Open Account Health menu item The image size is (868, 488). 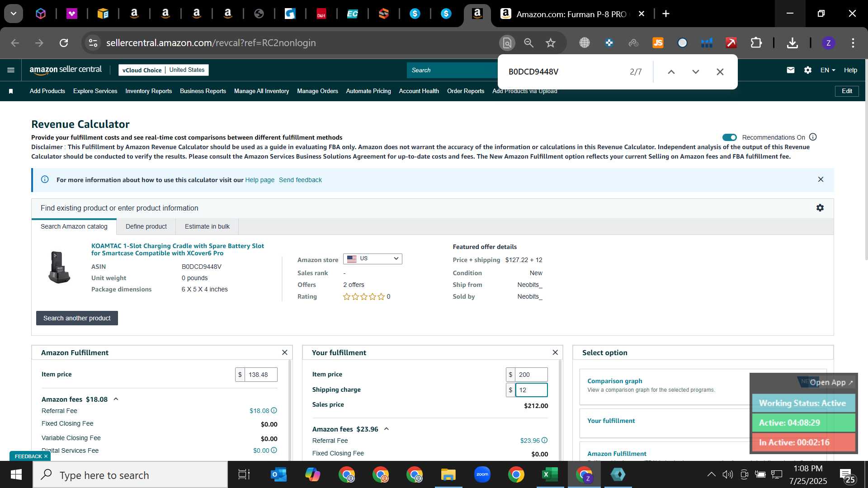[419, 91]
